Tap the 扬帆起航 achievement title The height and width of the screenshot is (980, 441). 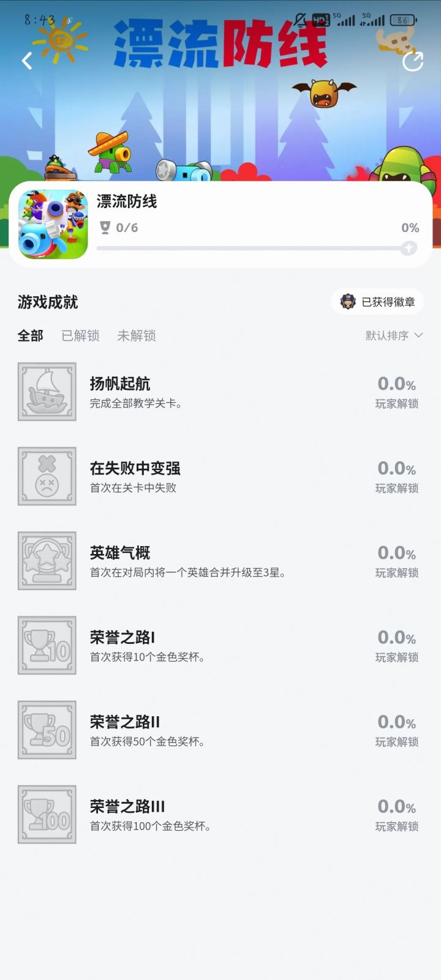point(120,384)
